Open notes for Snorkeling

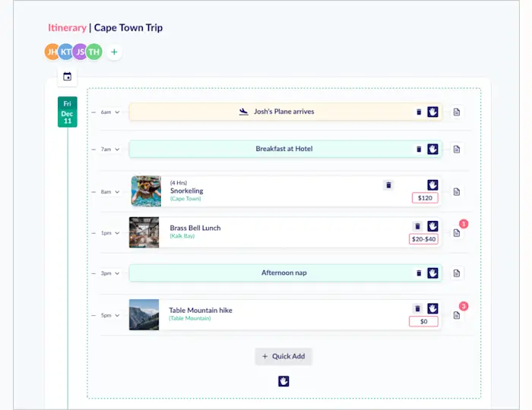(x=457, y=192)
